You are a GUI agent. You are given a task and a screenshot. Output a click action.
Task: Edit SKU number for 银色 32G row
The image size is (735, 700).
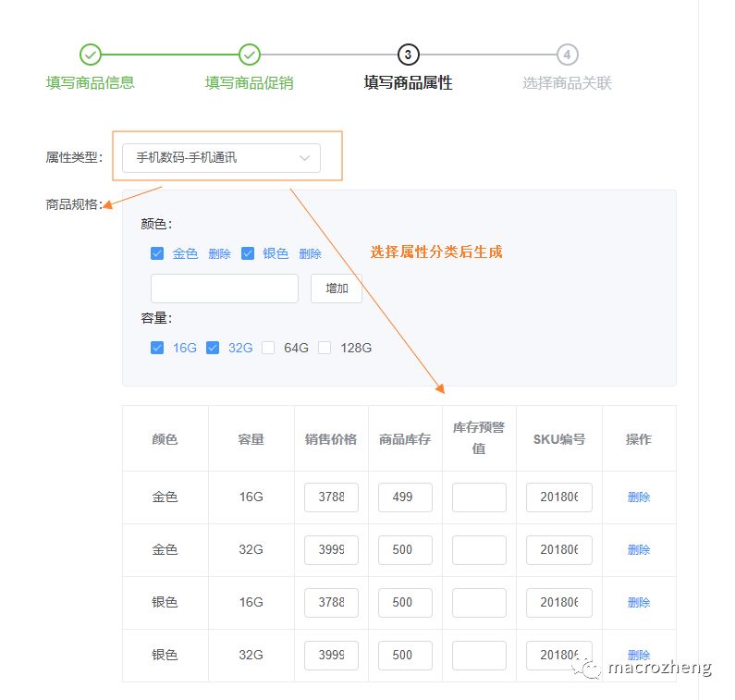coord(559,656)
